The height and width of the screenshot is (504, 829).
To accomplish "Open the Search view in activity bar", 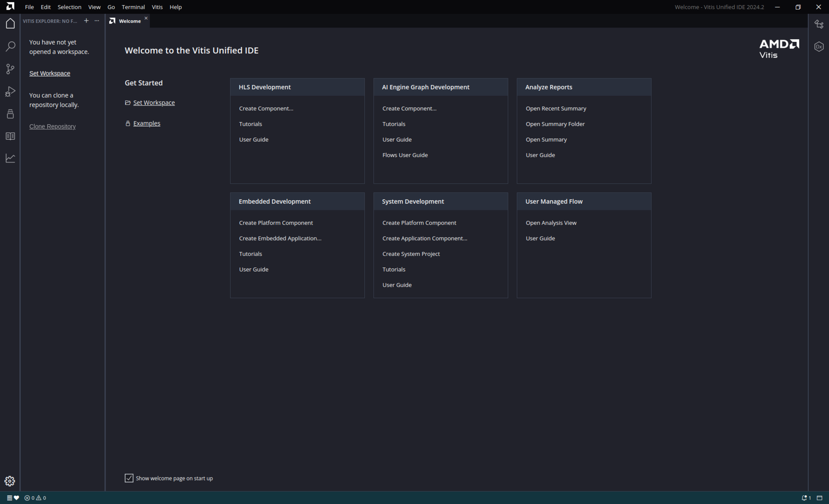I will click(x=10, y=46).
